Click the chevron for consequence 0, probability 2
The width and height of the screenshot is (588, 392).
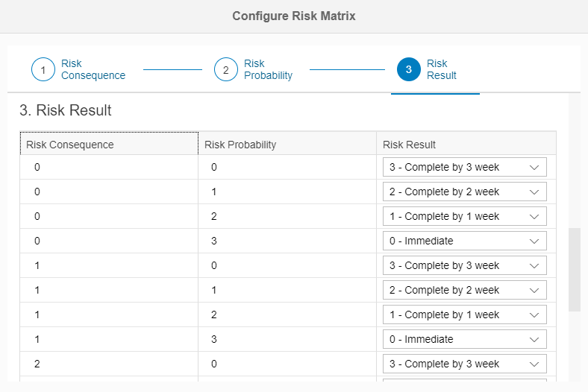point(534,217)
